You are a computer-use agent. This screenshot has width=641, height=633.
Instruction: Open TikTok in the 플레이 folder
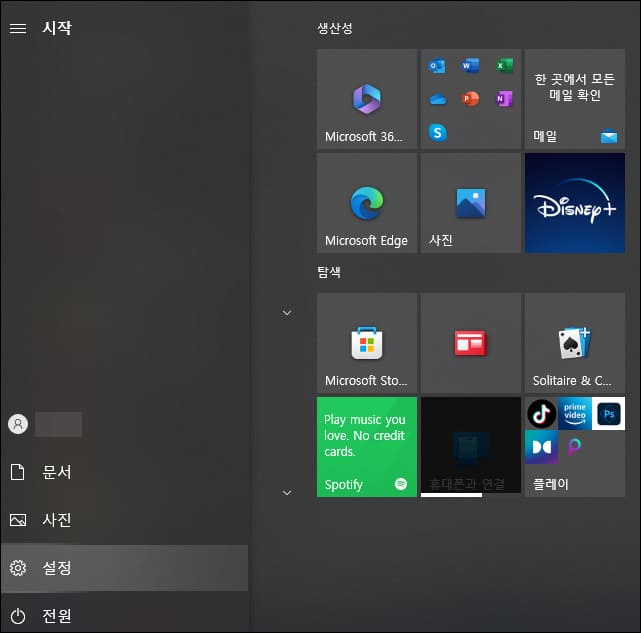click(541, 413)
